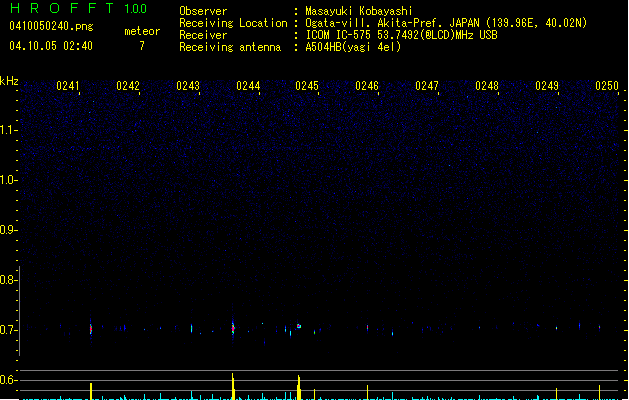Viewport: 629px width, 400px height.
Task: Click the HROFFT 1.0.0 title text
Action: (x=78, y=8)
